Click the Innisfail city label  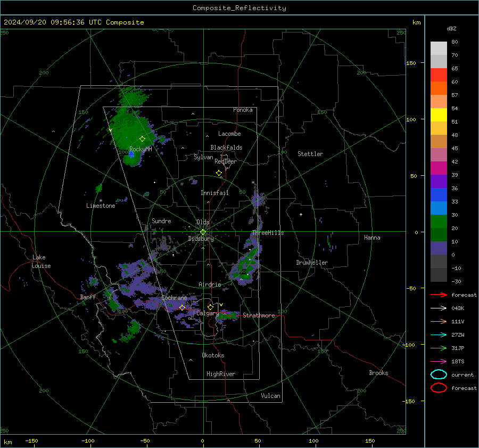(x=214, y=193)
